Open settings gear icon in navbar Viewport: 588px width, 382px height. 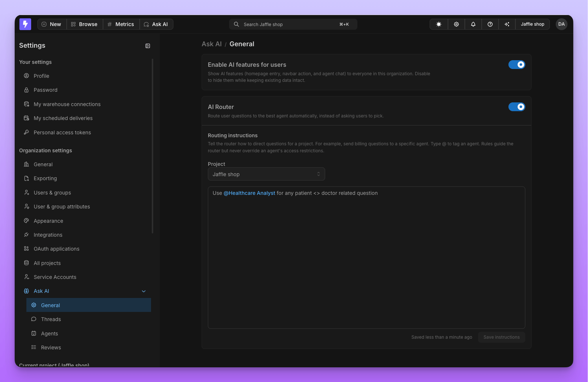(x=456, y=24)
